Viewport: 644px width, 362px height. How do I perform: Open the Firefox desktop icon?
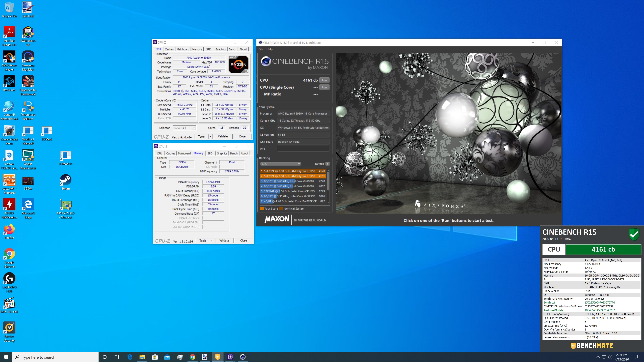(x=9, y=232)
